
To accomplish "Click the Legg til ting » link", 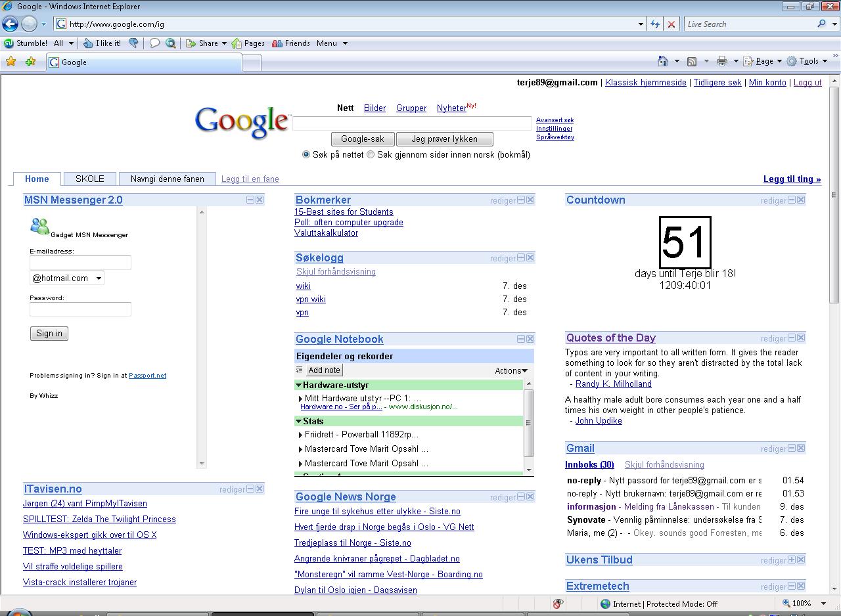I will (x=792, y=179).
